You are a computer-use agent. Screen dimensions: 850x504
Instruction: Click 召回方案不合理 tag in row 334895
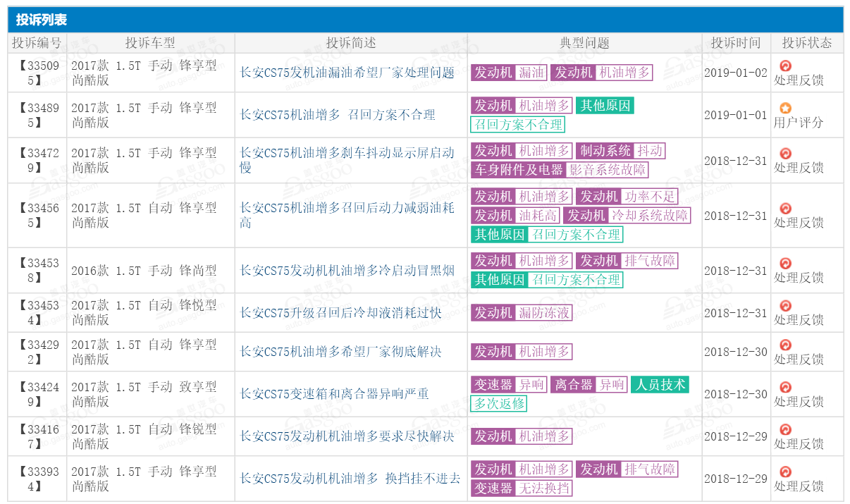[518, 125]
